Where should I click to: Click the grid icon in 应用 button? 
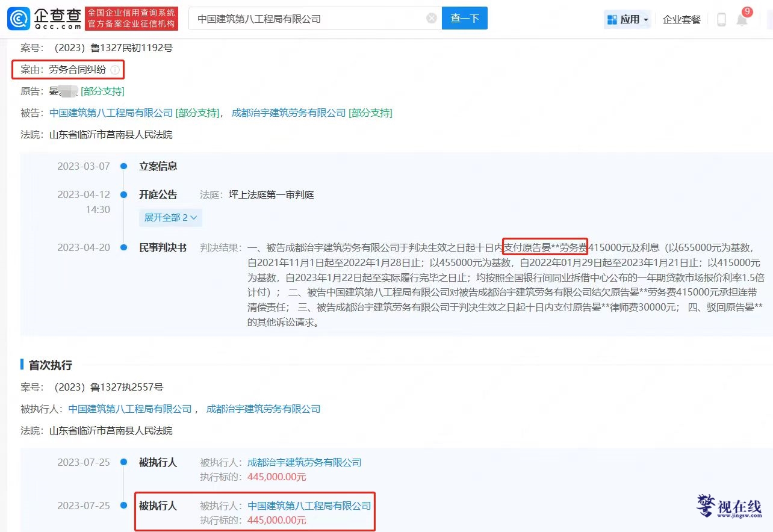(612, 19)
